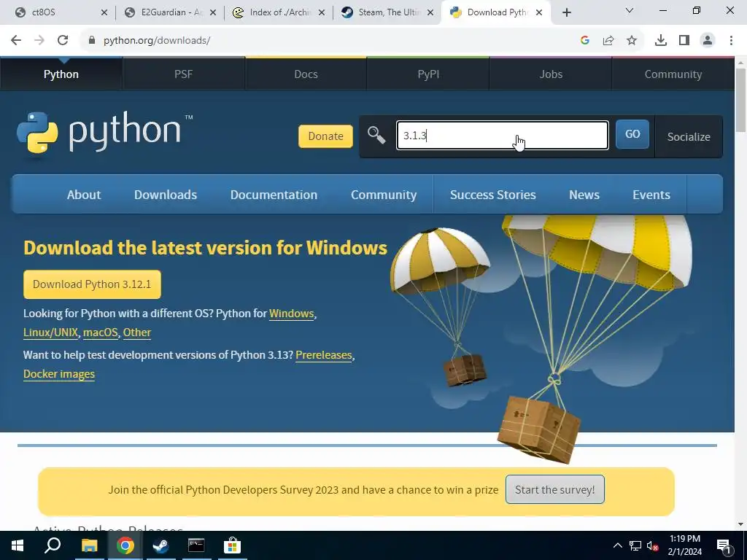Image resolution: width=747 pixels, height=560 pixels.
Task: Close the E2Guardian tab
Action: click(x=213, y=12)
